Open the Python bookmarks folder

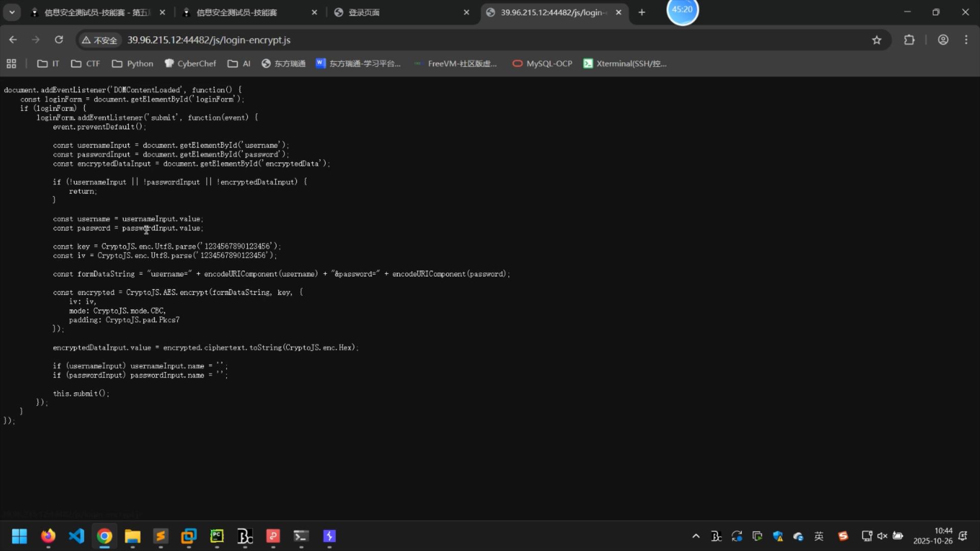(133, 64)
